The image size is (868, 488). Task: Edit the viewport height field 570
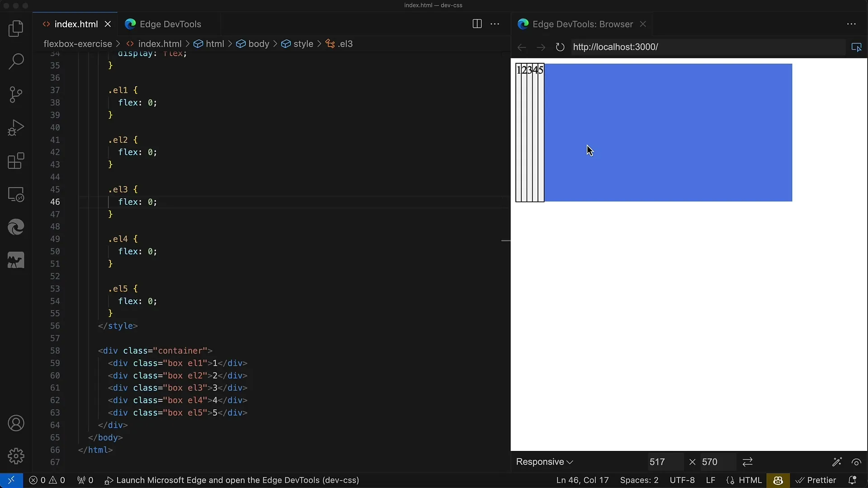[717, 462]
